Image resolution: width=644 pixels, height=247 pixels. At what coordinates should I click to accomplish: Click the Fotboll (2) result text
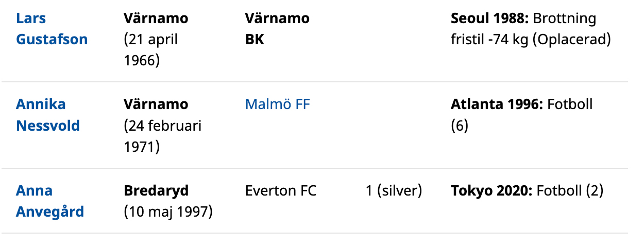(x=569, y=191)
